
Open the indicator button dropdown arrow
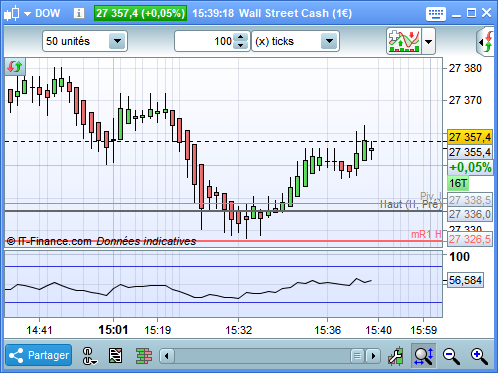click(429, 42)
